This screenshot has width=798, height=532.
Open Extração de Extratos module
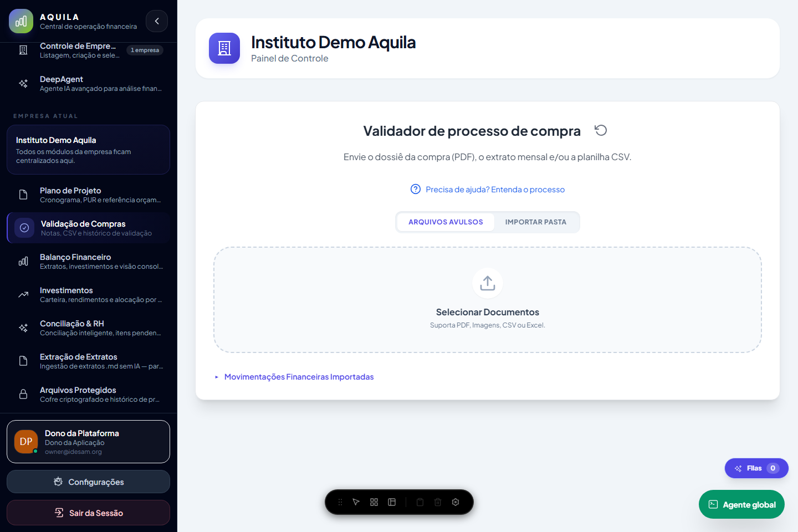click(88, 361)
